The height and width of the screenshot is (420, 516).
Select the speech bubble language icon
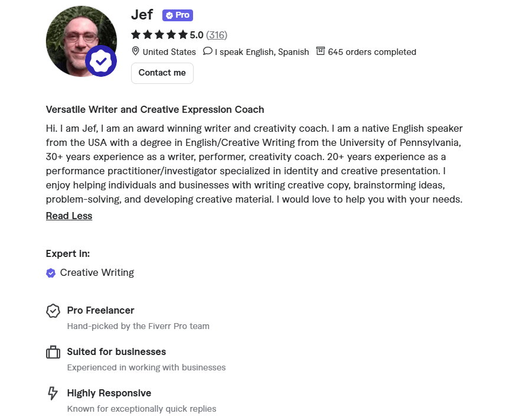coord(208,51)
